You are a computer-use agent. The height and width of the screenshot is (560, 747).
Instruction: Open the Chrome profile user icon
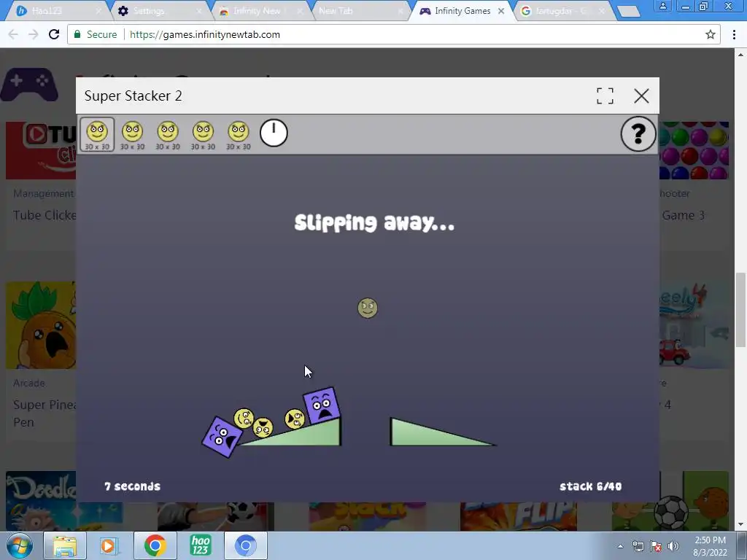coord(662,6)
